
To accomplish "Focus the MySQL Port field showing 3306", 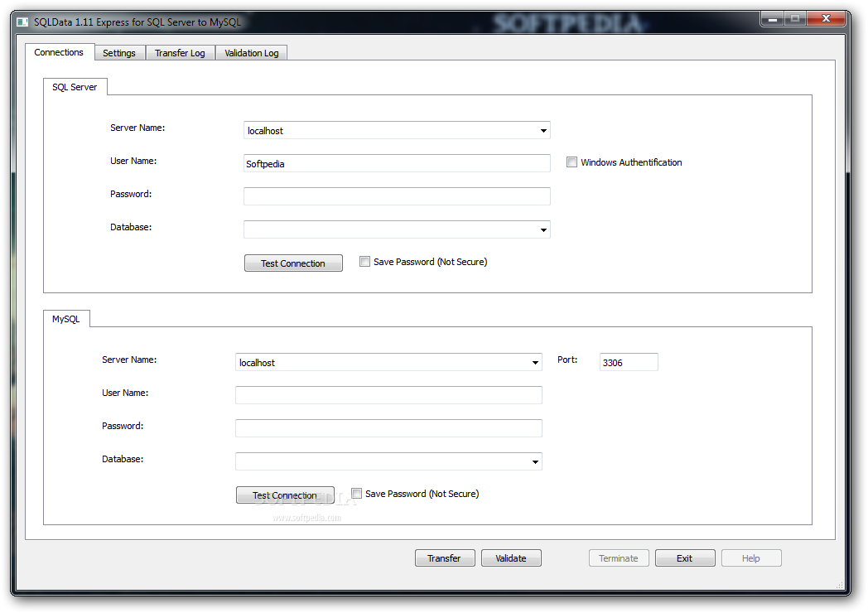I will point(629,362).
